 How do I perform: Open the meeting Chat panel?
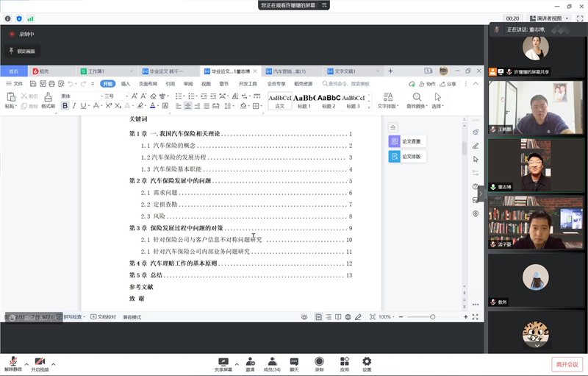(294, 361)
